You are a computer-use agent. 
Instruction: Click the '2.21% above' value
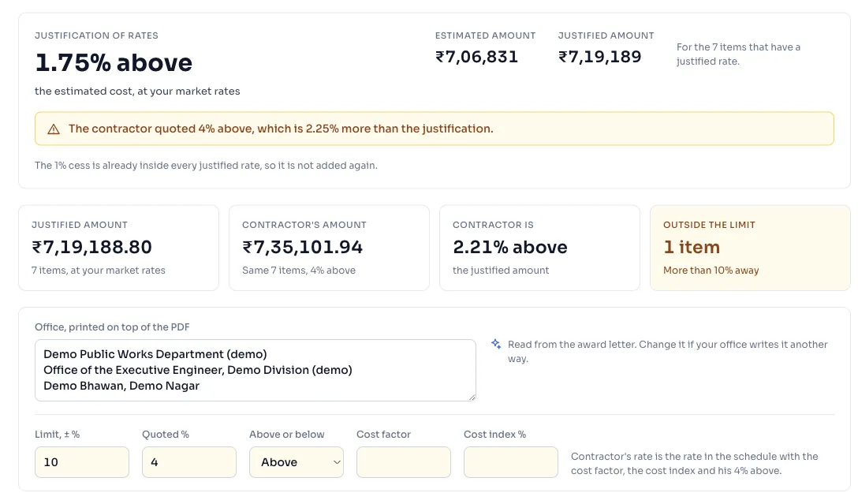coord(510,248)
